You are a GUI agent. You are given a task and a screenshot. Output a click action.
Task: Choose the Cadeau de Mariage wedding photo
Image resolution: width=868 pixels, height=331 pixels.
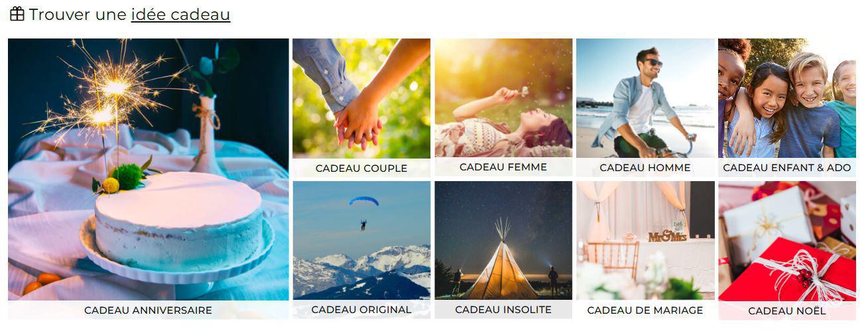(x=645, y=241)
